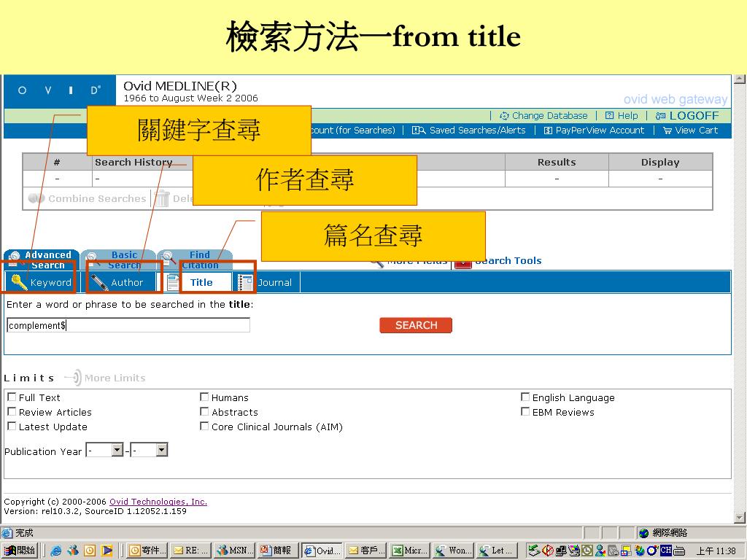Click Combine Searches
Viewport: 747px width, 560px height.
pos(97,198)
